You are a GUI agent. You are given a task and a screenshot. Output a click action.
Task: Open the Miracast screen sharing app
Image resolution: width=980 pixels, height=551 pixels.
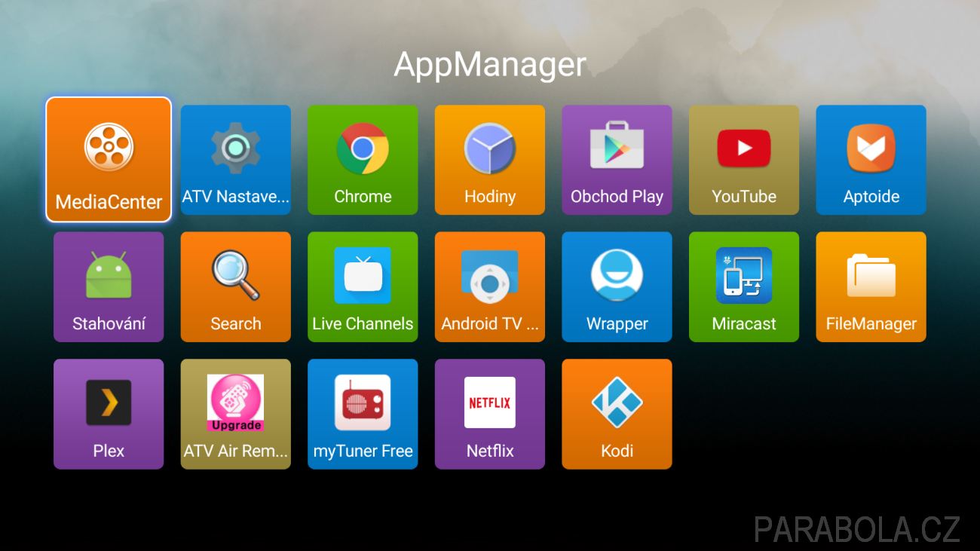click(744, 287)
